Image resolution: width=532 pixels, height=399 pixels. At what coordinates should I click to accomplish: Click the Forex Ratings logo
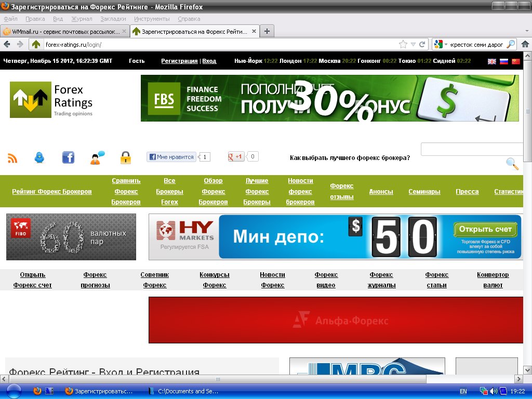51,100
